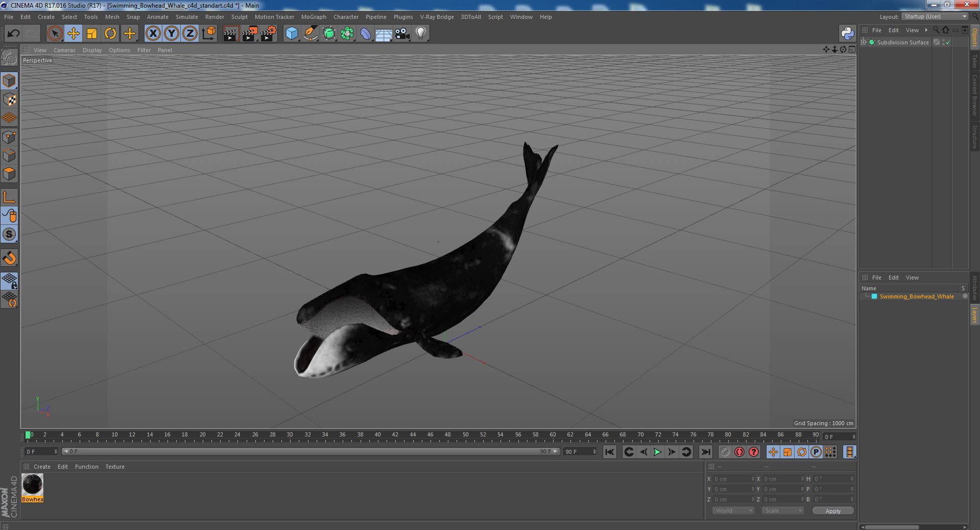The width and height of the screenshot is (980, 530).
Task: Open the viewport Display menu
Action: (92, 50)
